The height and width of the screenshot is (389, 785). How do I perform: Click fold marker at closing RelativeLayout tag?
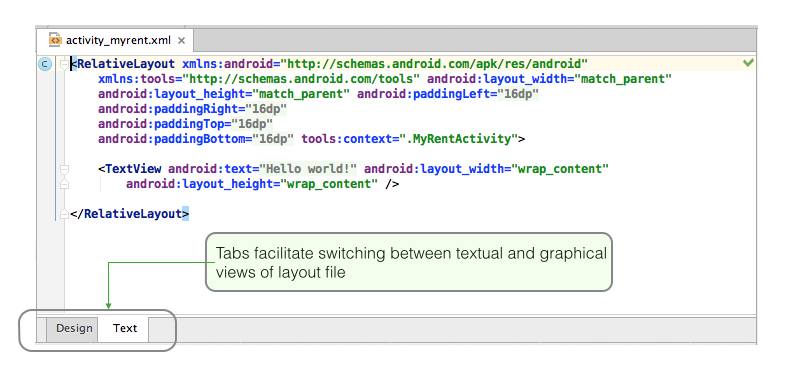click(64, 214)
